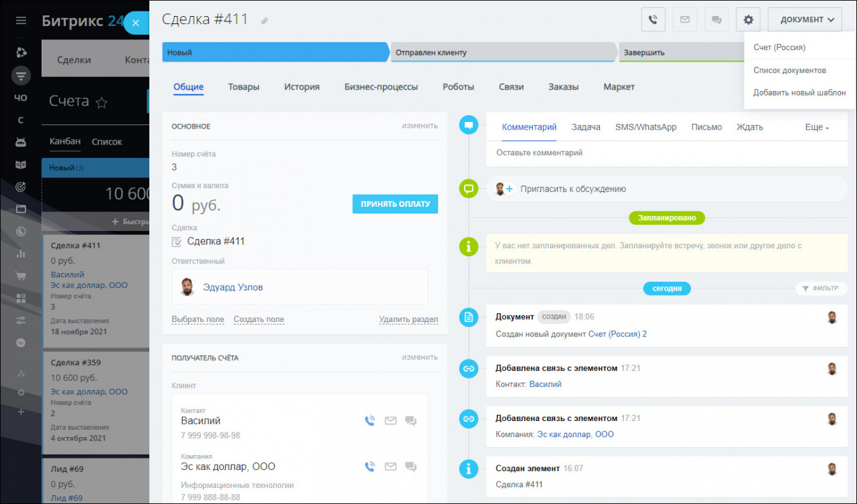Click the chat bubbles button in header
This screenshot has width=857, height=504.
coord(716,19)
